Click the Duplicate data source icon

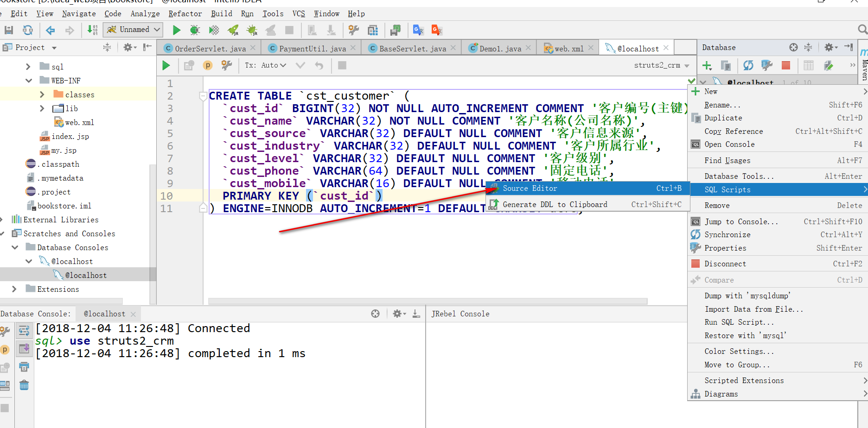[x=726, y=65]
